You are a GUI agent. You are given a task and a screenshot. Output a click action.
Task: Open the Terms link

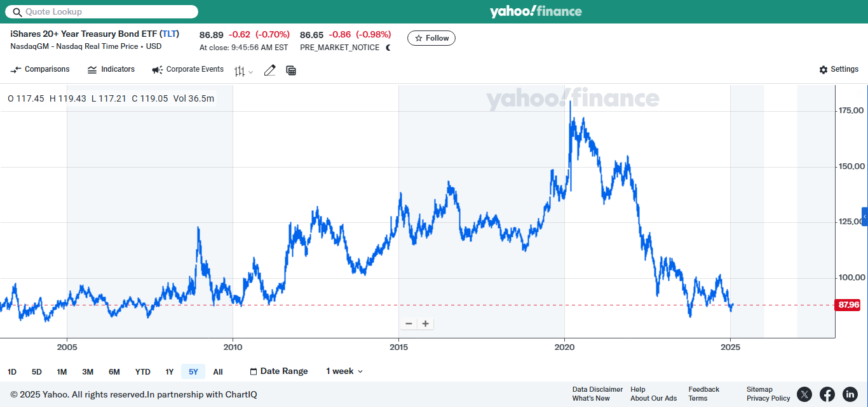[698, 399]
